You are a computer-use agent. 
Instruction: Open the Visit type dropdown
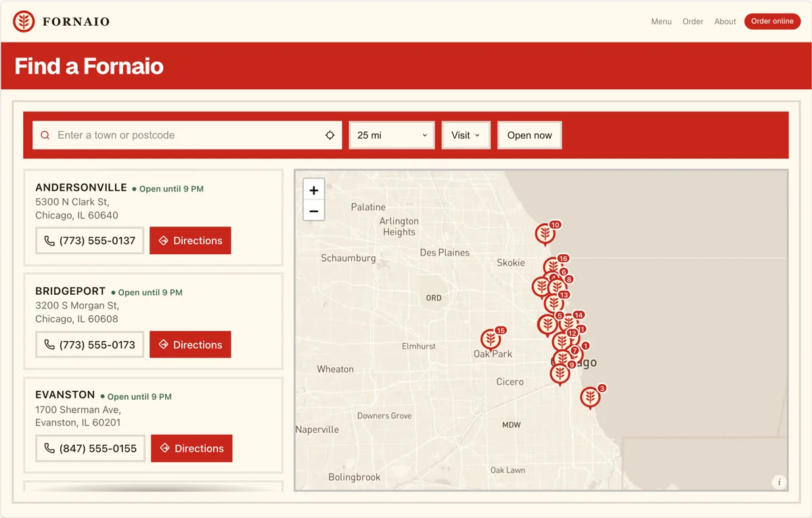coord(466,135)
